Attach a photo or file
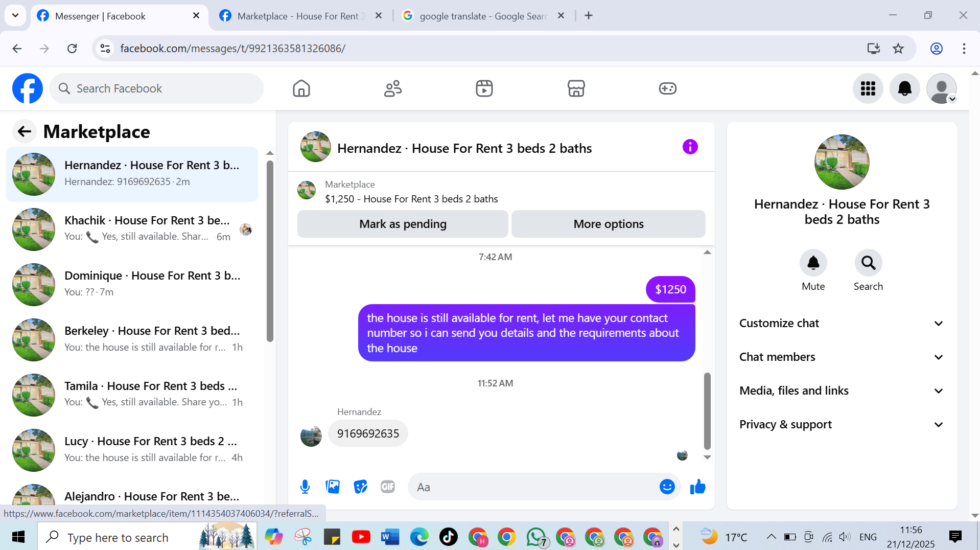Viewport: 980px width, 550px height. (333, 487)
